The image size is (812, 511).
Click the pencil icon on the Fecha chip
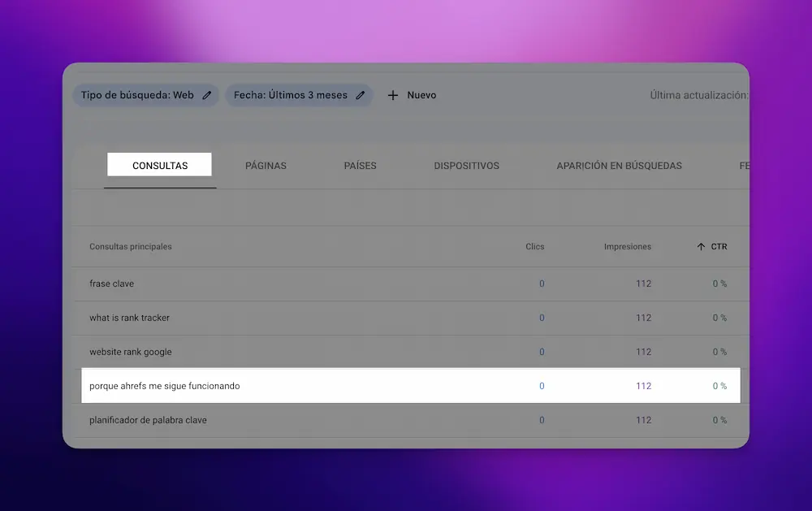[x=361, y=95]
